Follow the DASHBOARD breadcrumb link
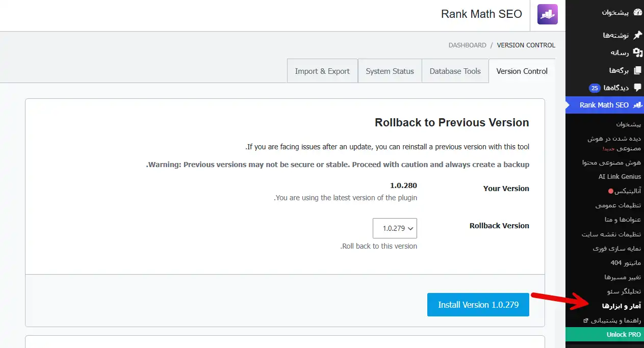Image resolution: width=644 pixels, height=348 pixels. click(467, 45)
